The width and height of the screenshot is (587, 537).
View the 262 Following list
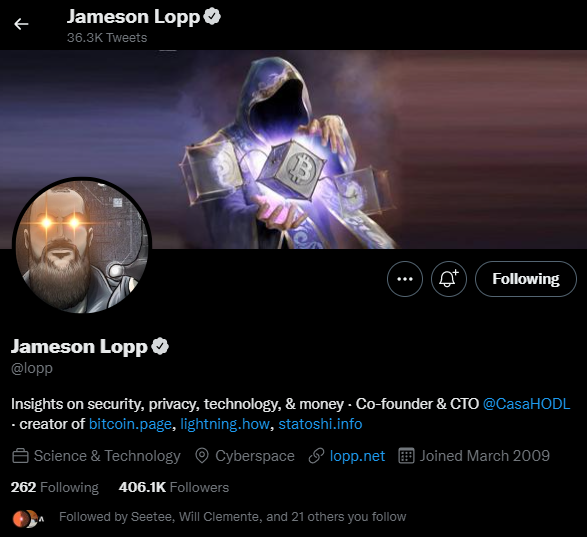(55, 487)
